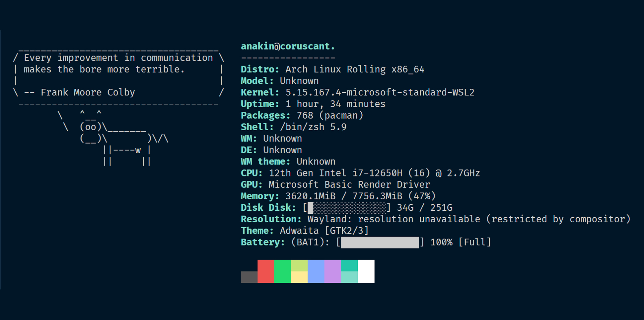Click the Distro line showing Arch Linux Rolling
Screen dimensions: 644x320
click(332, 69)
